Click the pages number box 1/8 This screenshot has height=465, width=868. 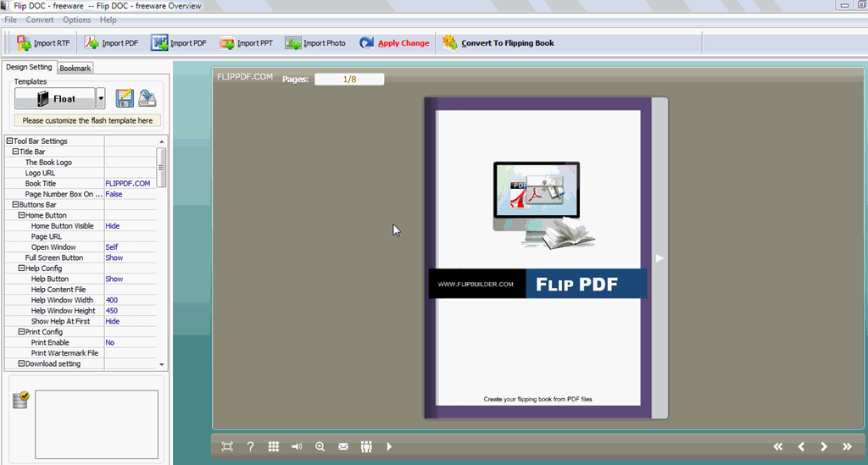click(x=349, y=79)
